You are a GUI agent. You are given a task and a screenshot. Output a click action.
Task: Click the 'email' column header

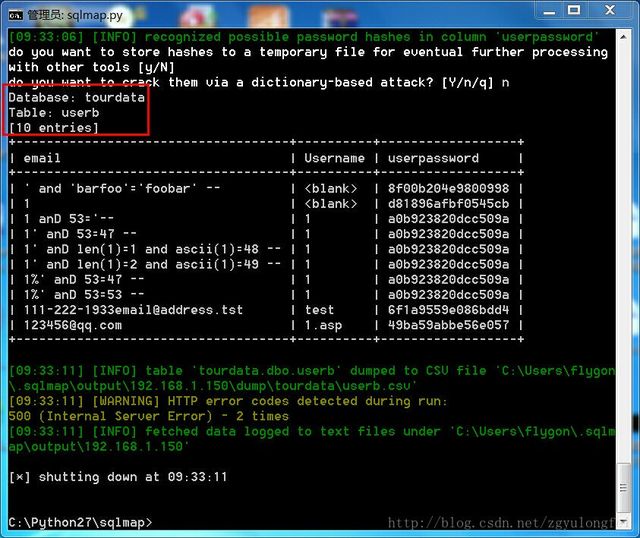coord(42,158)
